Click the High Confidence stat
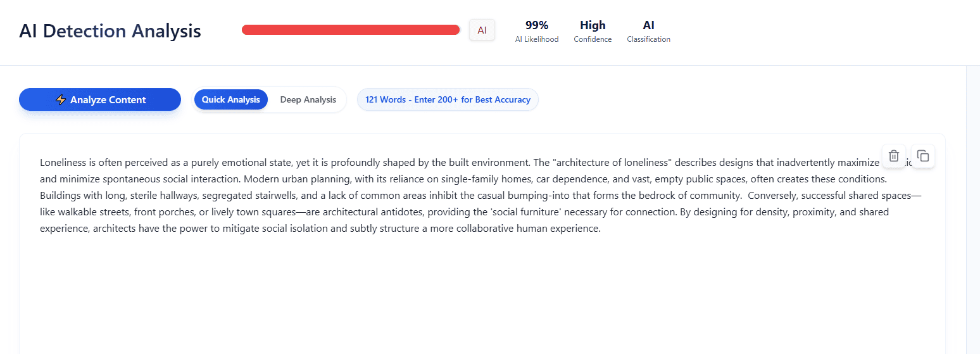The image size is (980, 354). [593, 30]
